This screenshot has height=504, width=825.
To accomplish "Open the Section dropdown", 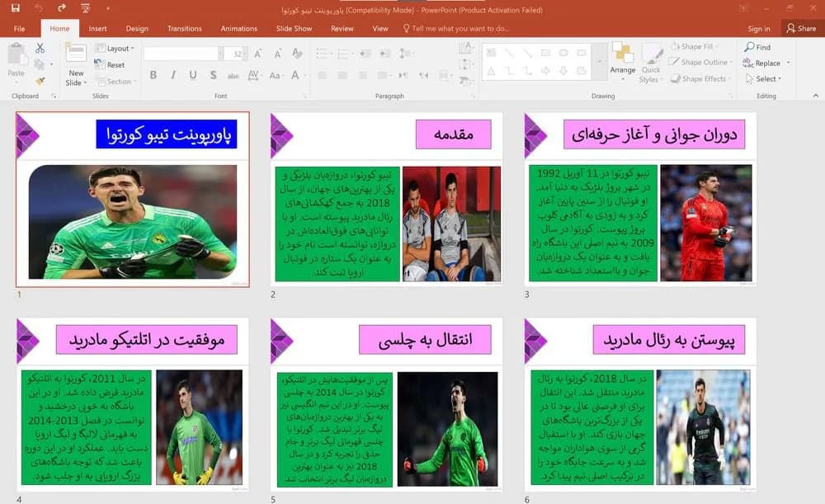I will click(x=115, y=81).
